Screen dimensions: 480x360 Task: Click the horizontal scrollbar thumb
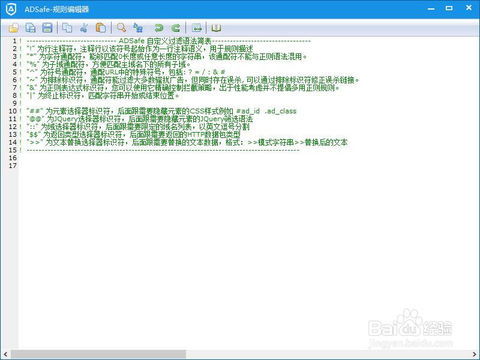point(98,354)
